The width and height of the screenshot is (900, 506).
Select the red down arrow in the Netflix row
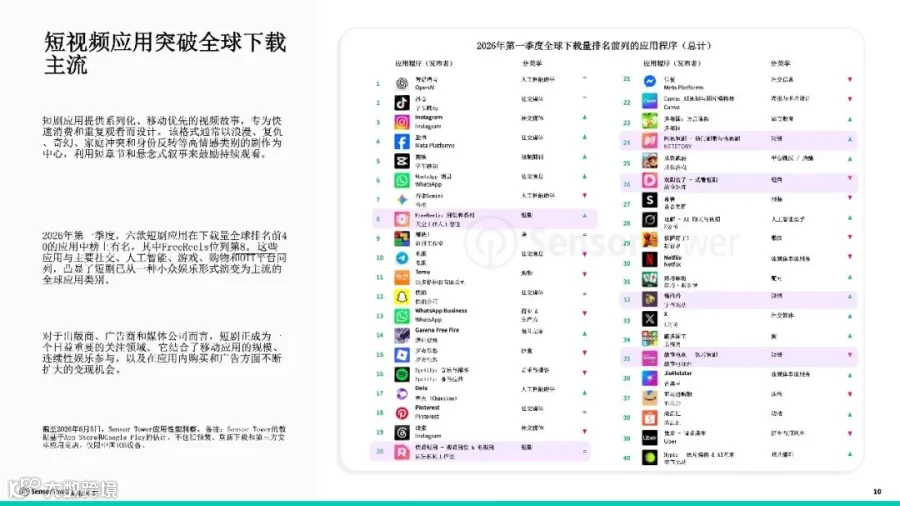[850, 258]
